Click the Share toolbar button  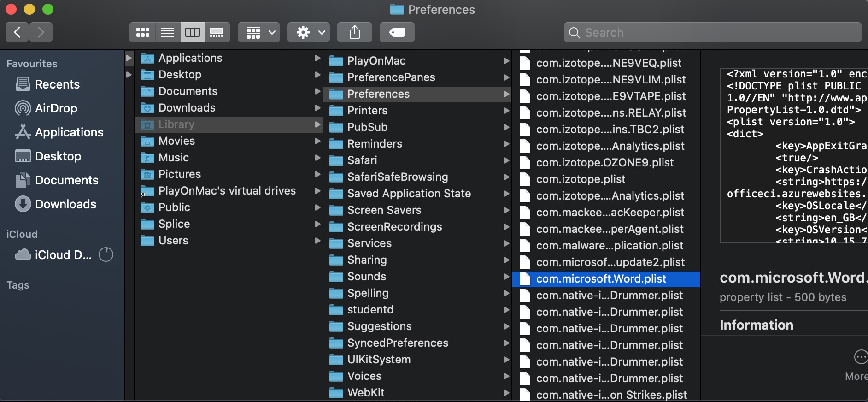(x=355, y=32)
